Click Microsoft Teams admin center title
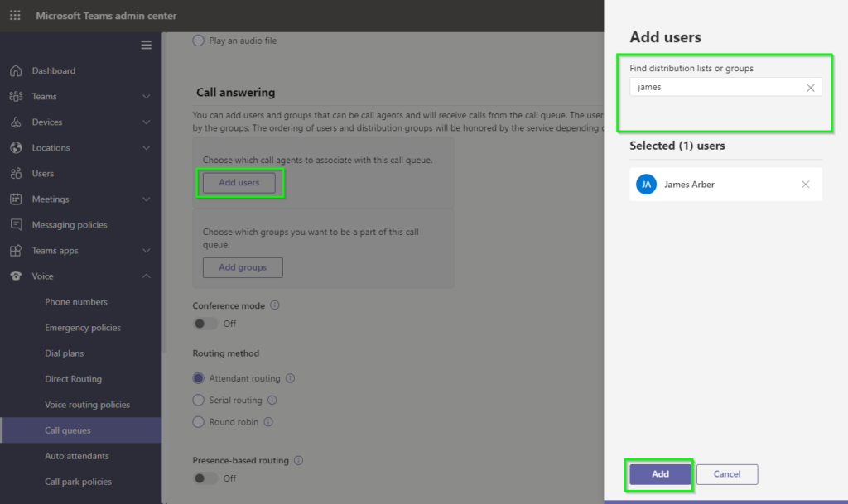 106,16
